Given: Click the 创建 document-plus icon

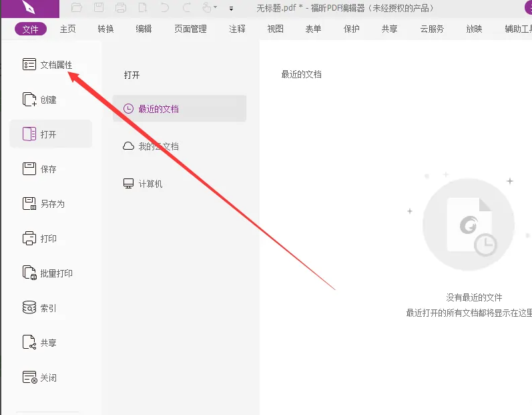Looking at the screenshot, I should pos(29,99).
